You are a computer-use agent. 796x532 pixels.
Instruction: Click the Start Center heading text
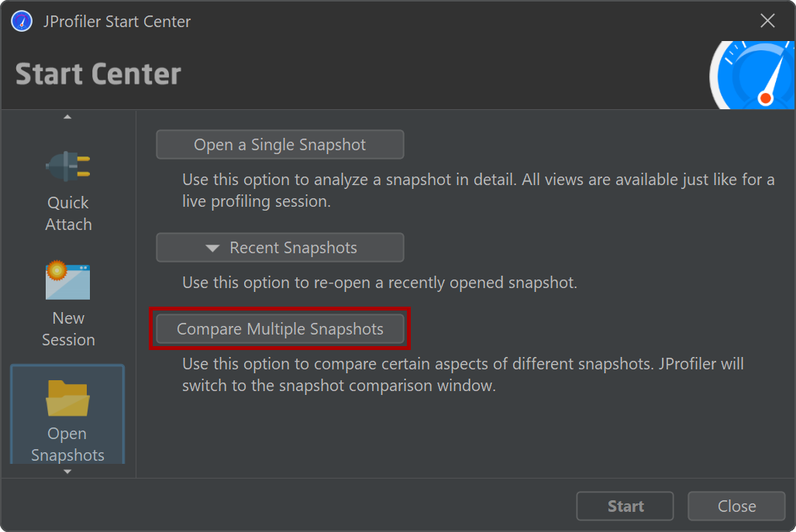tap(98, 74)
